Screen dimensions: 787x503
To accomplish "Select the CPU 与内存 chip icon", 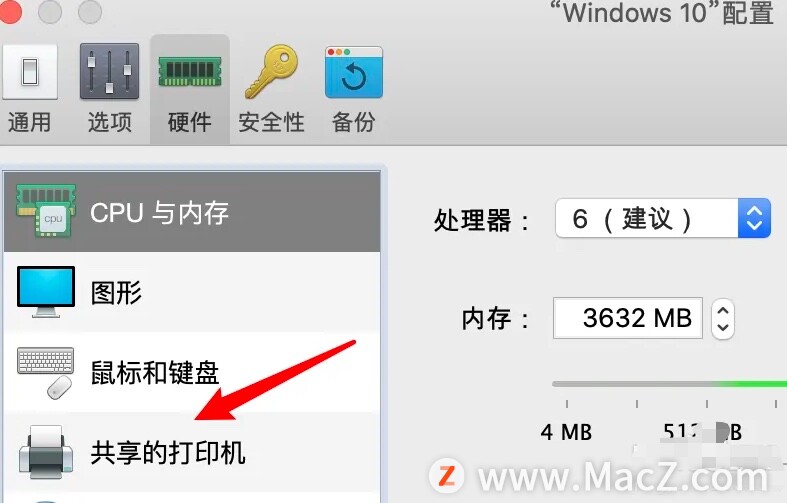I will tap(46, 210).
